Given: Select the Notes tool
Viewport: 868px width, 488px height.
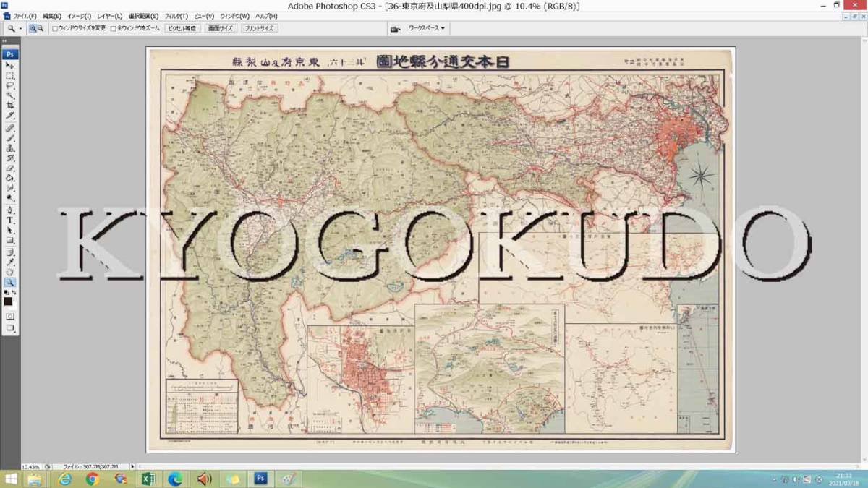Looking at the screenshot, I should tap(10, 252).
